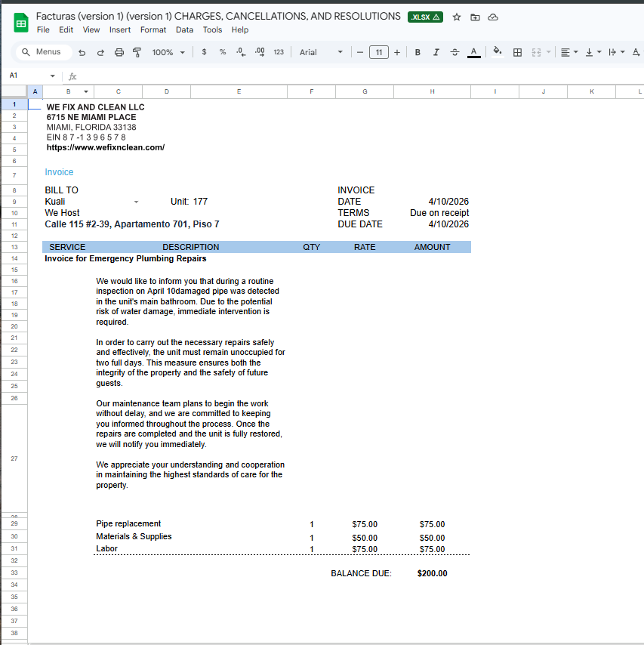Print the spreadsheet using the printer icon
The image size is (644, 645).
tap(119, 52)
